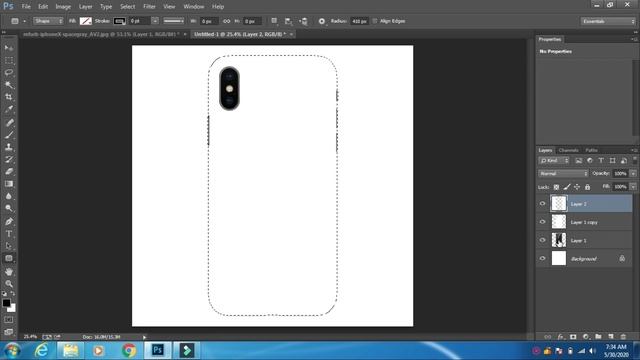Open the tool preset picker arrow
This screenshot has height=360, width=640.
24,21
